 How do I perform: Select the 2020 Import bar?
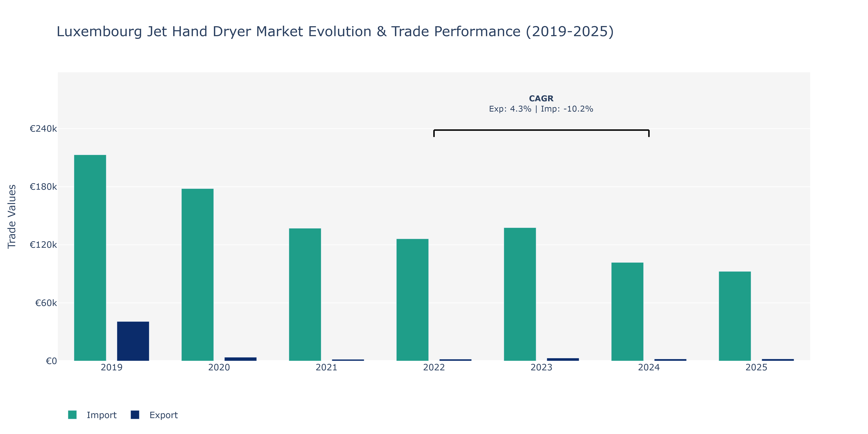pos(197,275)
